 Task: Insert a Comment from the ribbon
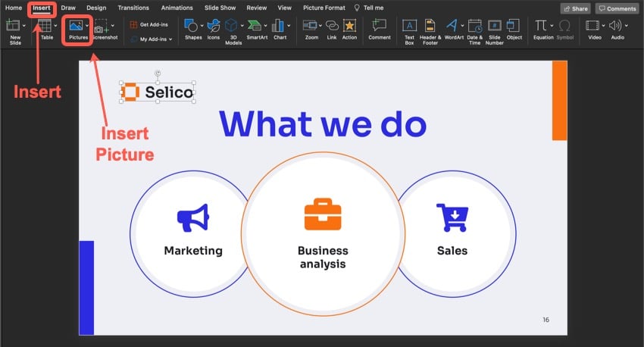[379, 27]
